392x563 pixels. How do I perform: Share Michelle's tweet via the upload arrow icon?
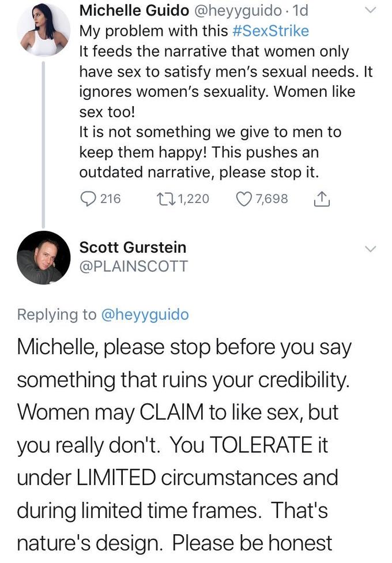pyautogui.click(x=323, y=198)
